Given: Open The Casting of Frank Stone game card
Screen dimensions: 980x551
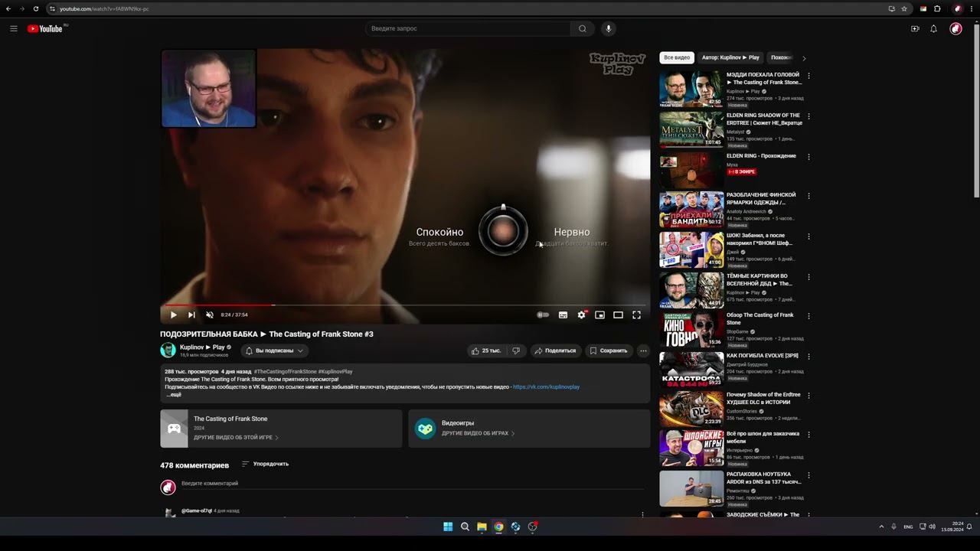Looking at the screenshot, I should [x=281, y=429].
